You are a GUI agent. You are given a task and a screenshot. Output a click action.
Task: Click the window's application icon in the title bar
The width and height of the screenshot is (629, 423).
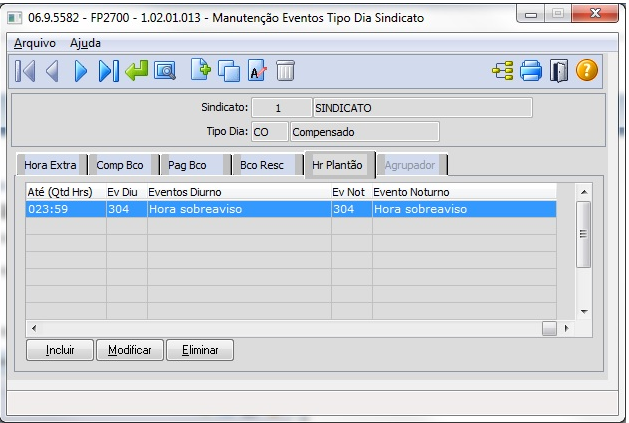click(15, 18)
